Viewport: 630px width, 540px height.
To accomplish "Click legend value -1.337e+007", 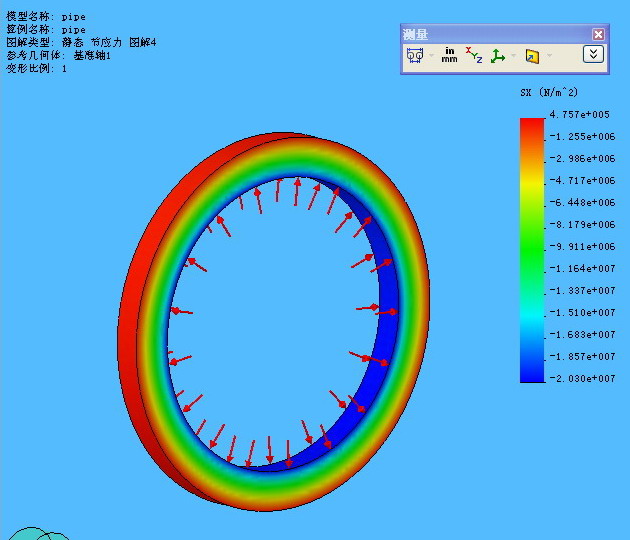I will tap(582, 290).
